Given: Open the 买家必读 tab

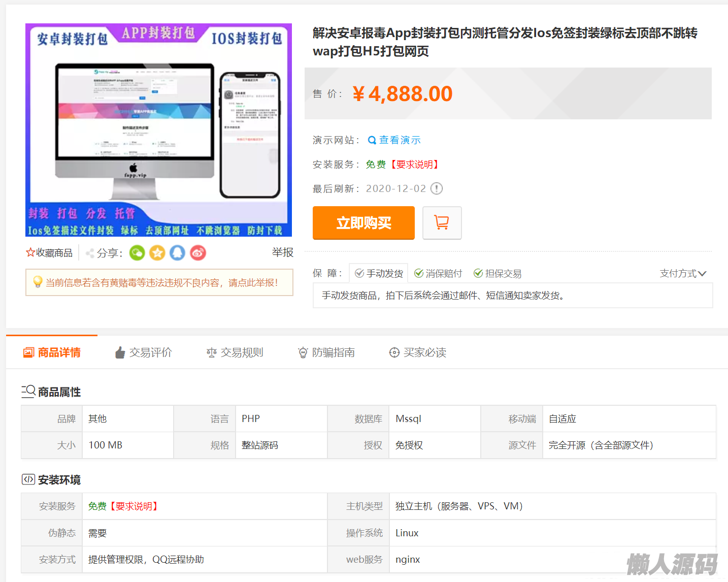Looking at the screenshot, I should click(418, 352).
